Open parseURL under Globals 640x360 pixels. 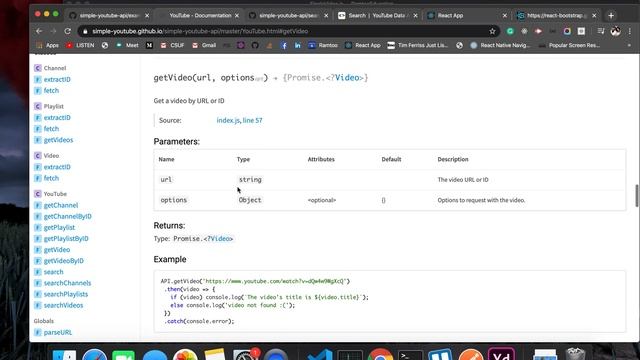pyautogui.click(x=58, y=333)
